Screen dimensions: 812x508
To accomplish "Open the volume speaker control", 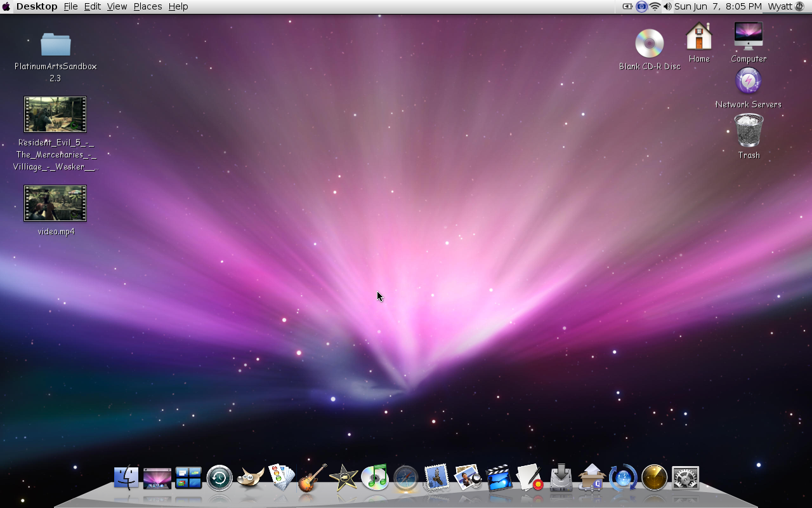I will coord(667,6).
